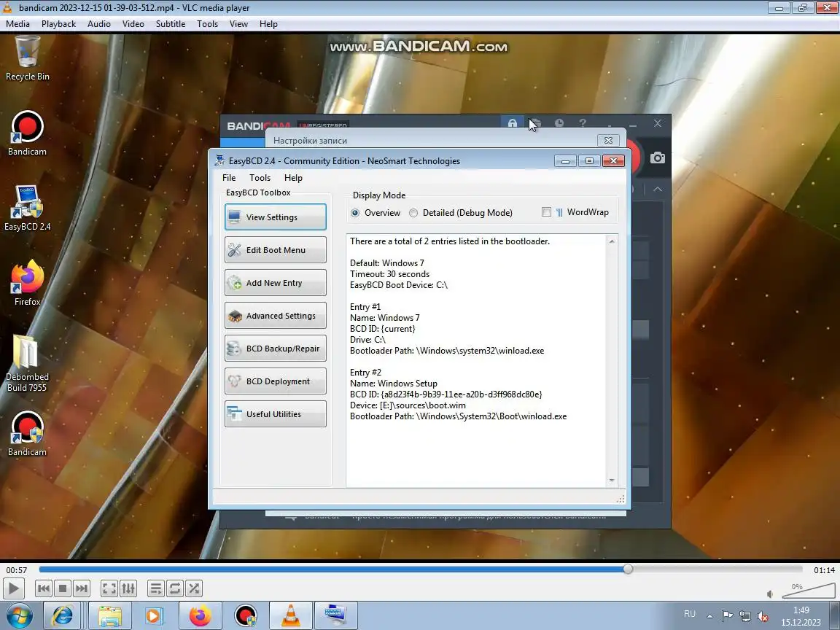Skip to next media in VLC
The width and height of the screenshot is (840, 630).
point(82,588)
